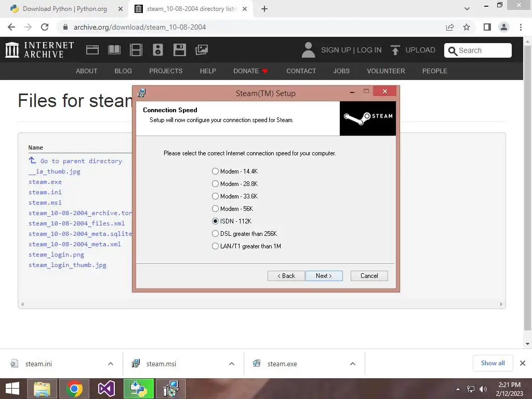Viewport: 532px width, 399px height.
Task: Cancel the Steam Setup installer
Action: click(369, 276)
